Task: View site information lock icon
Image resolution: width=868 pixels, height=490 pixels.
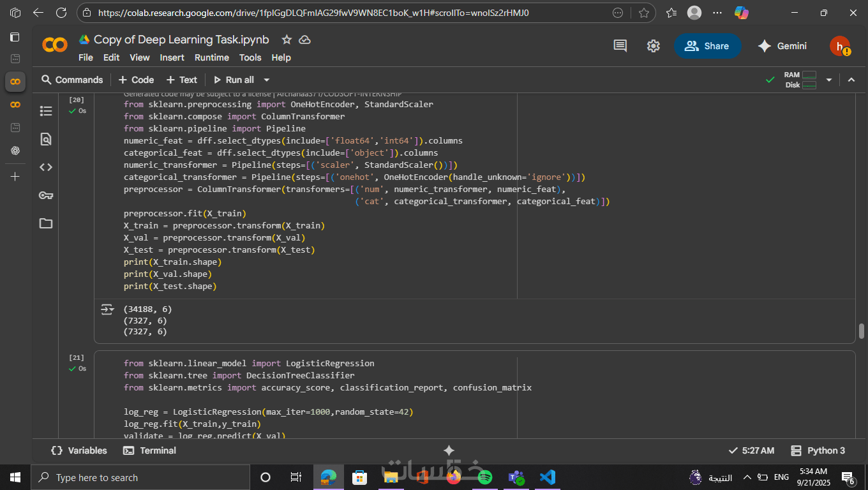Action: 88,13
